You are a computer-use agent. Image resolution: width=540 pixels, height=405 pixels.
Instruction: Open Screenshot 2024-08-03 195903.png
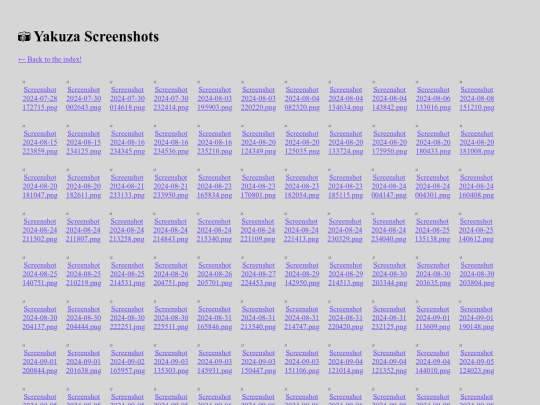tap(215, 98)
